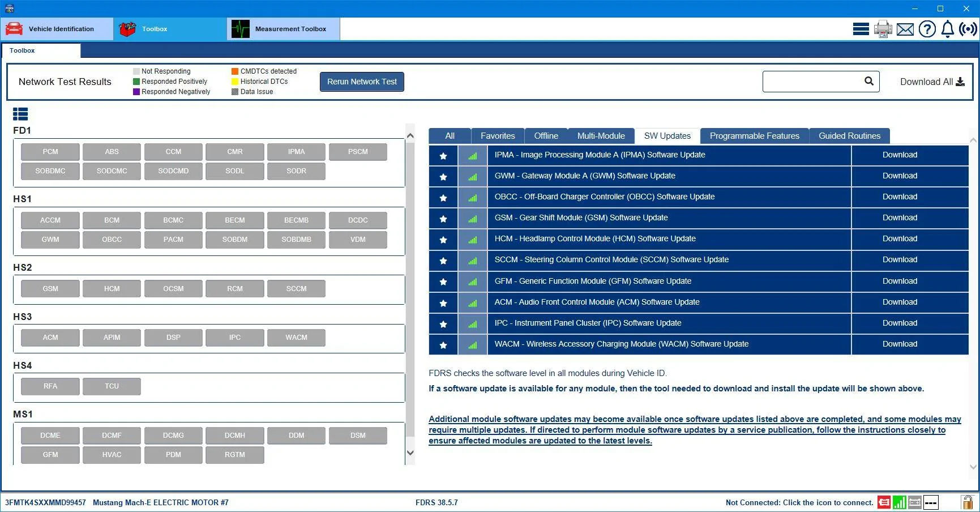Open the hamburger menu icon
Viewport: 980px width, 512px height.
(x=861, y=29)
